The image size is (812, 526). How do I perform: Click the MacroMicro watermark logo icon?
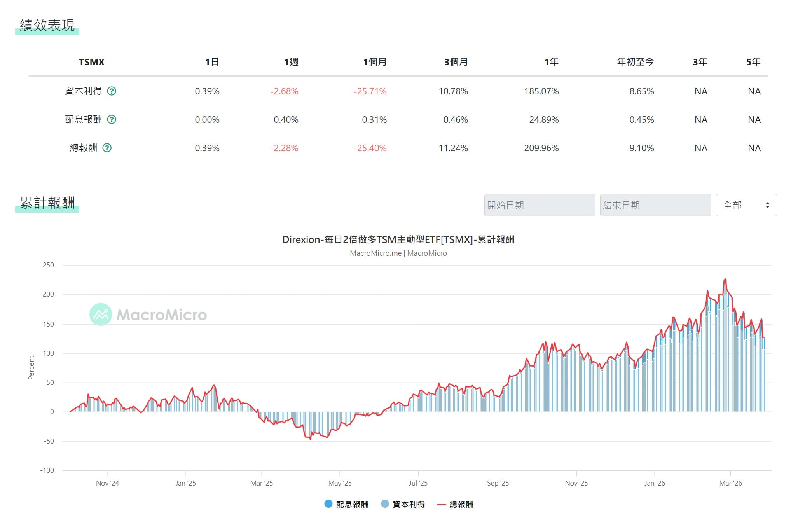coord(101,314)
